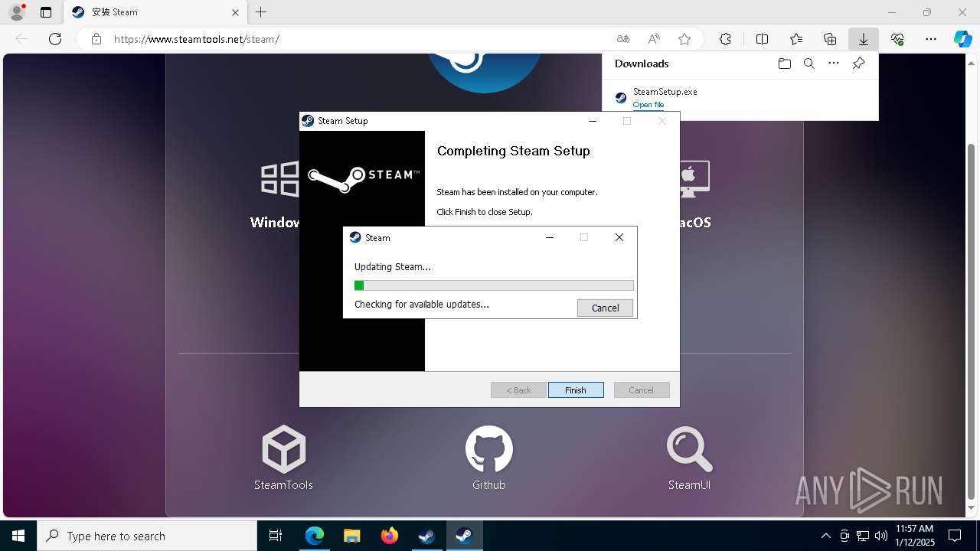The height and width of the screenshot is (551, 980).
Task: Open the Extensions puzzle icon
Action: [x=725, y=39]
